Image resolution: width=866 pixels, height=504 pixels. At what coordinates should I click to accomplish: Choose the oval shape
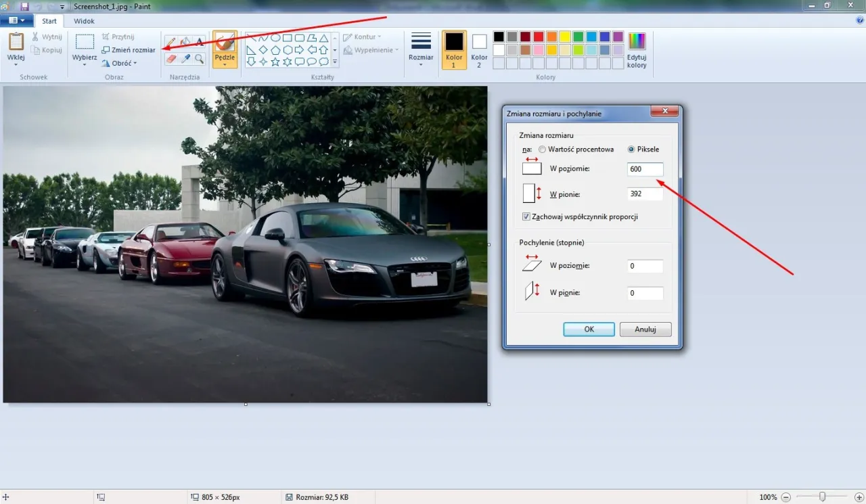(275, 38)
